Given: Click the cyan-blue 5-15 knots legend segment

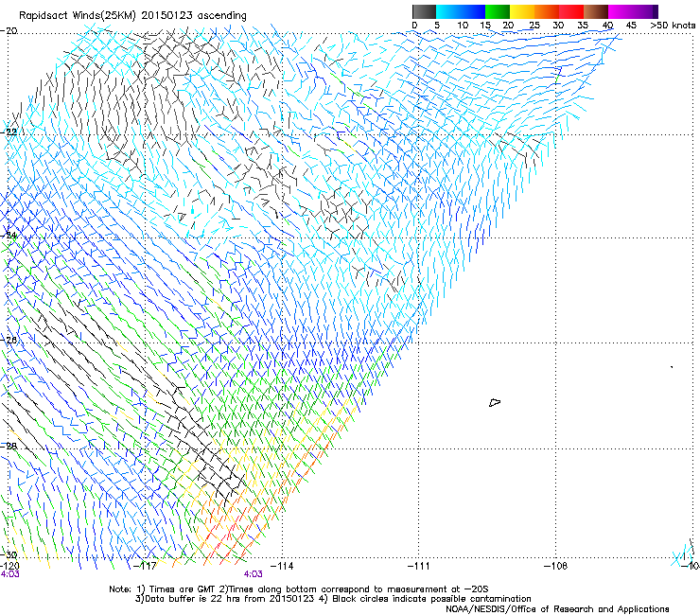Looking at the screenshot, I should pyautogui.click(x=461, y=11).
